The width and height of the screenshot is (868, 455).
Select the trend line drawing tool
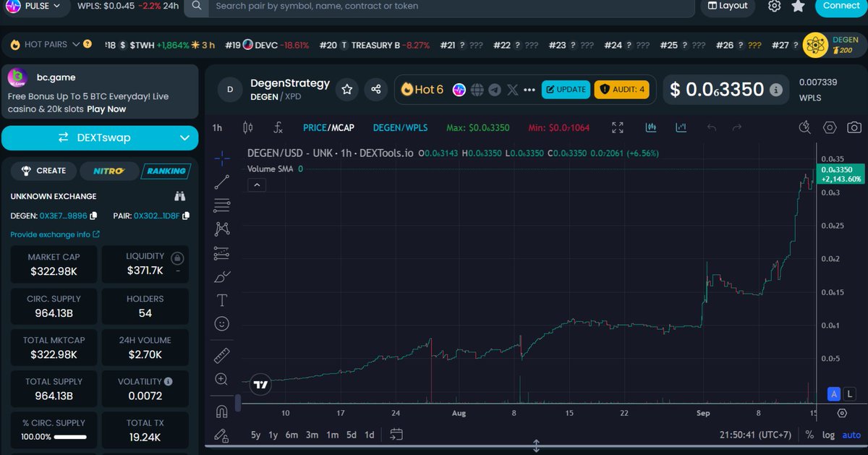[x=222, y=182]
